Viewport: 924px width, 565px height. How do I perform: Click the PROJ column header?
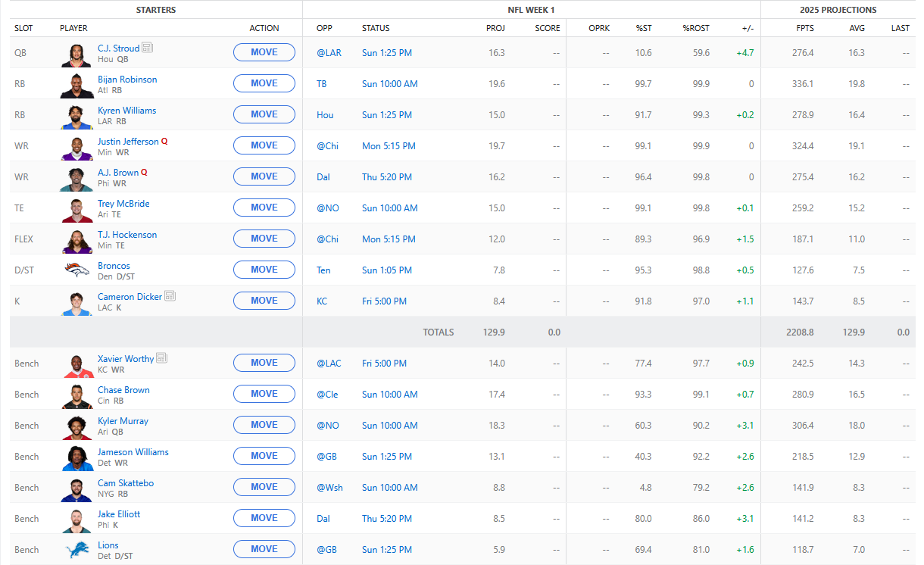495,28
